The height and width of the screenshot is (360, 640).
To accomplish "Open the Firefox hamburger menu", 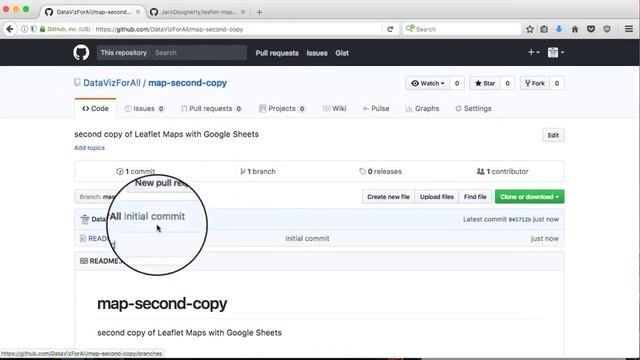I will [x=629, y=29].
